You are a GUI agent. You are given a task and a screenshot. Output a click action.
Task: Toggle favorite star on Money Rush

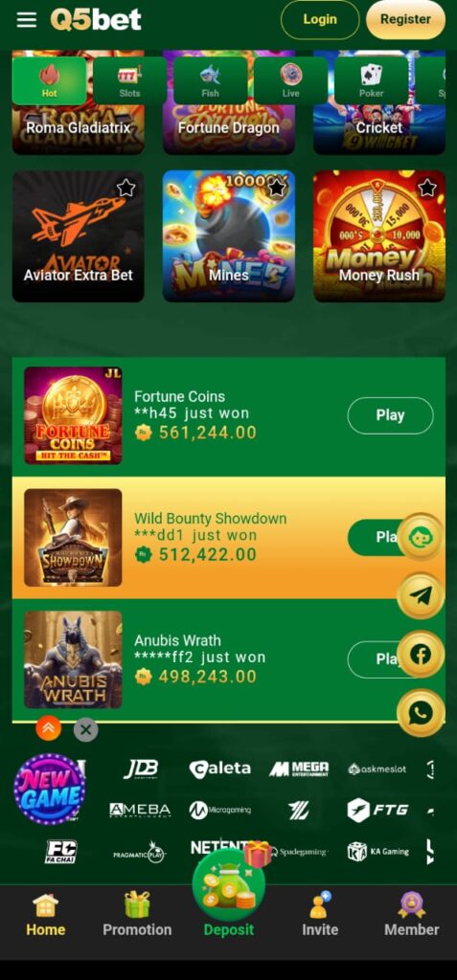[x=427, y=188]
